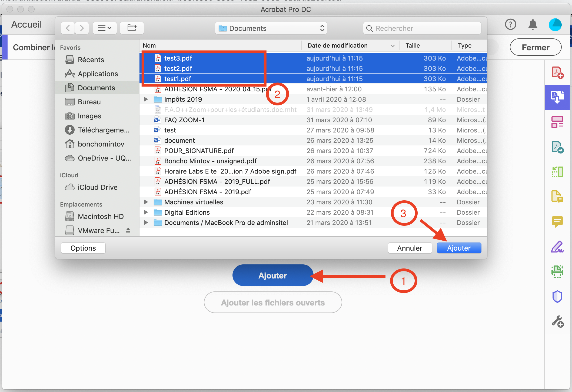Select test2.pdf in the file list
This screenshot has height=392, width=572.
point(313,68)
